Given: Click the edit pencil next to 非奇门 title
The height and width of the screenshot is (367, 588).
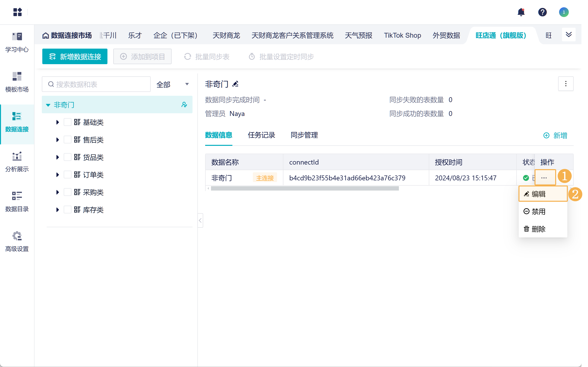Looking at the screenshot, I should tap(235, 84).
